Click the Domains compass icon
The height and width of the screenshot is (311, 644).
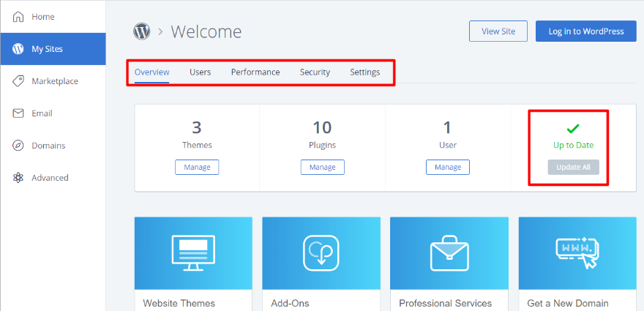click(18, 146)
